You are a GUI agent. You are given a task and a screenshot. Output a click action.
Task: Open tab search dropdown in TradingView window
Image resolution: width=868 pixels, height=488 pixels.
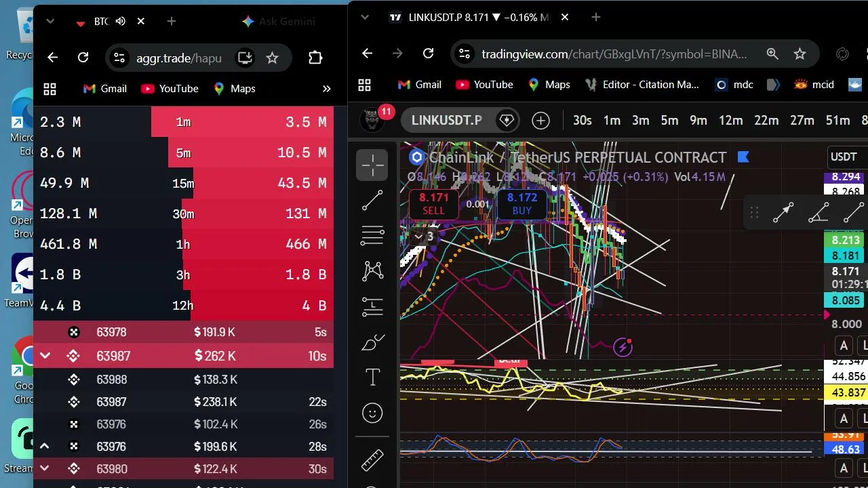click(x=365, y=17)
